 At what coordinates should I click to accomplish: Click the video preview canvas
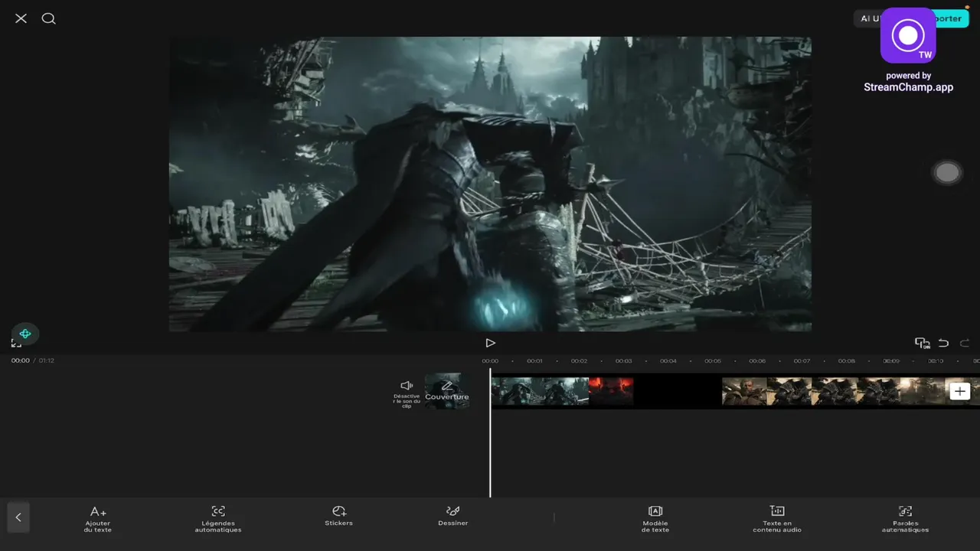point(490,184)
